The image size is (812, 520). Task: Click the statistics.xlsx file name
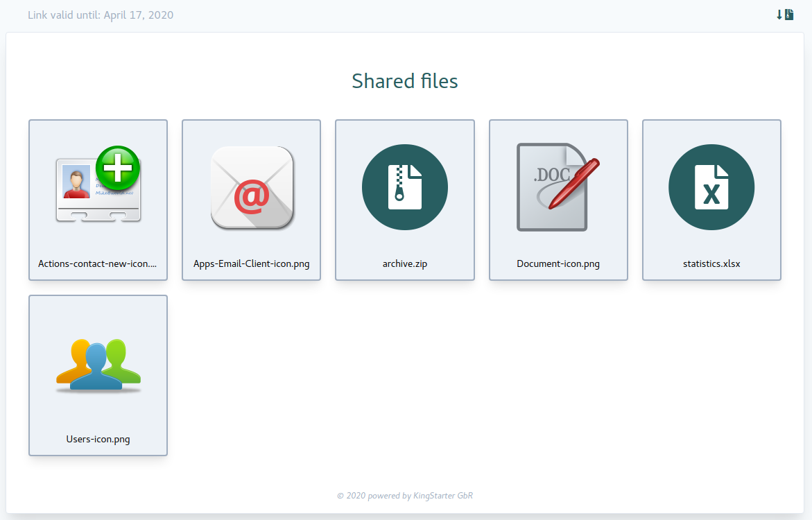pos(711,263)
